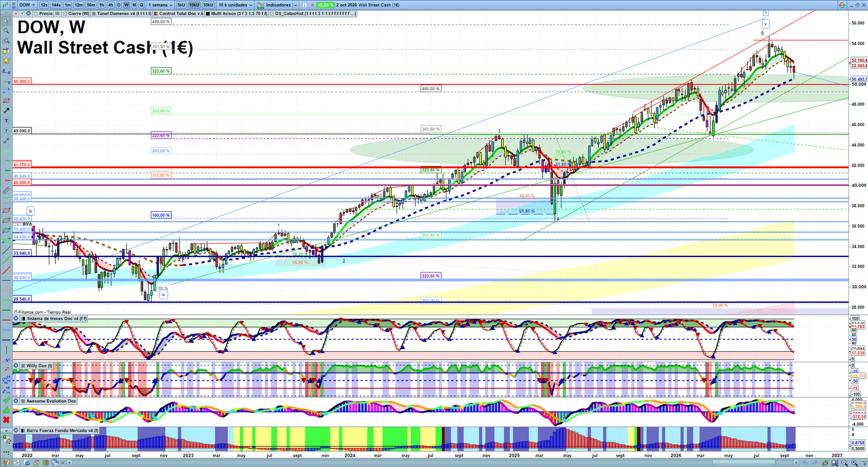Select the segment line drawing tool
The height and width of the screenshot is (467, 868).
(7, 141)
